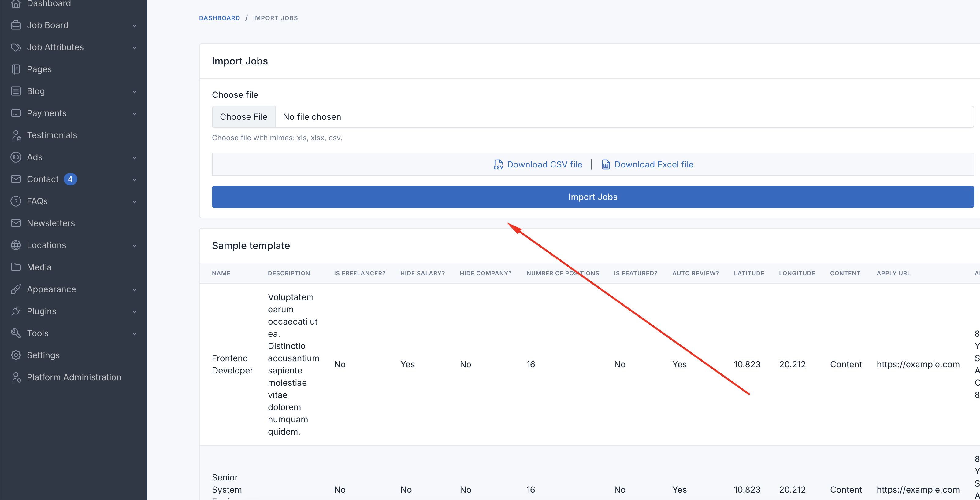Click the Choose File button
The width and height of the screenshot is (980, 500).
243,117
